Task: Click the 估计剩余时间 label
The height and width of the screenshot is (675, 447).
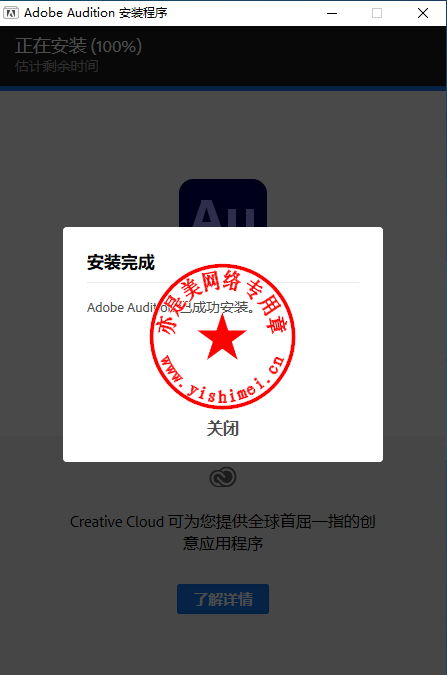Action: 57,66
